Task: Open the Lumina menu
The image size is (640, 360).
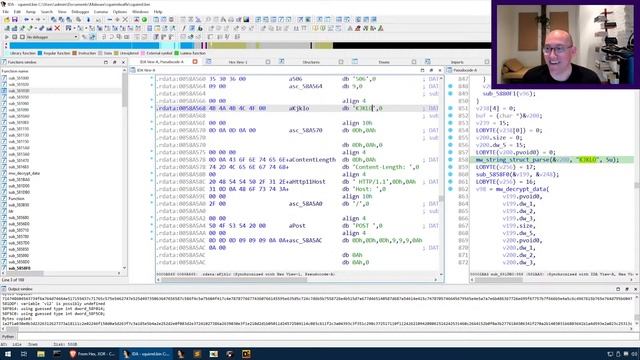Action: (x=101, y=12)
